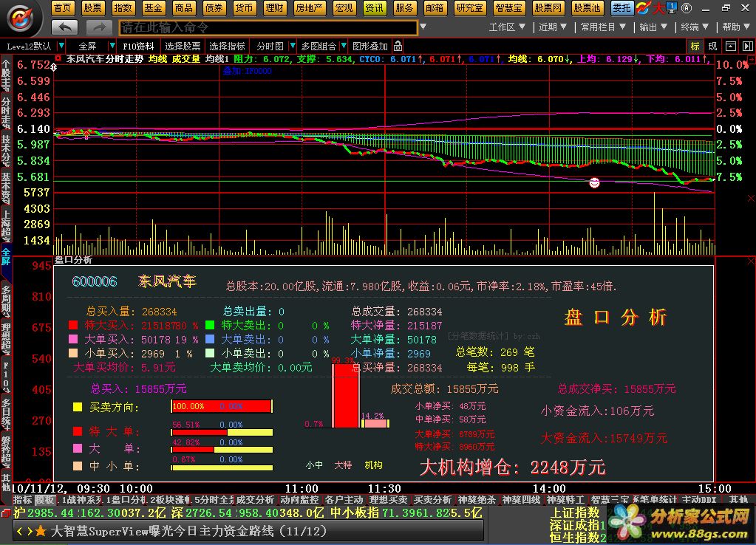This screenshot has height=545, width=756.
Task: Open the 帮助 dropdown menu
Action: click(736, 27)
